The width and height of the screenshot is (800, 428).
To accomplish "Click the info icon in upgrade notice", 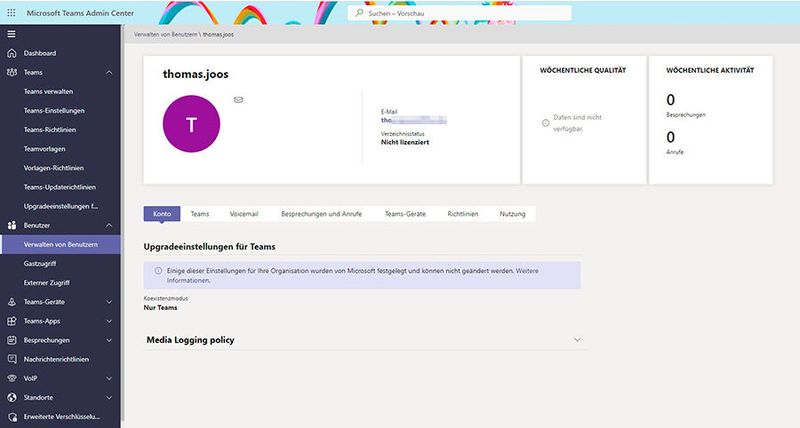I will click(x=158, y=271).
